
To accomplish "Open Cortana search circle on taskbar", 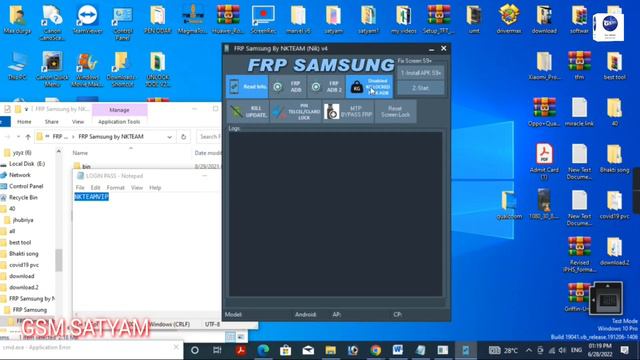I will tap(195, 350).
